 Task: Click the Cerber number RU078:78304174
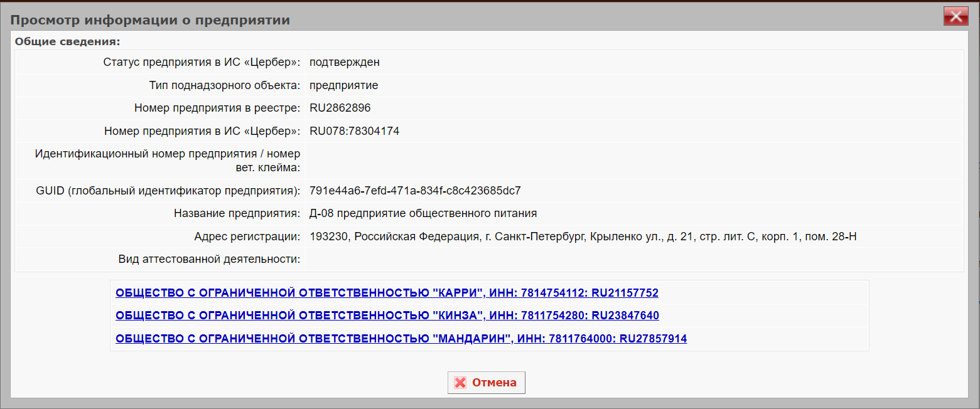pos(354,131)
